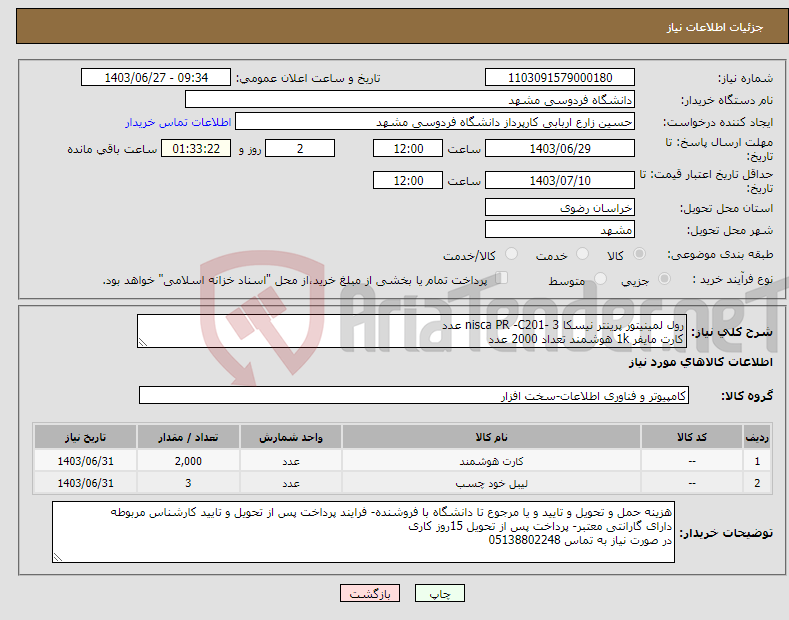Click the جزئیات اطلاعات نیاز page header
The image size is (789, 620).
pos(715,27)
